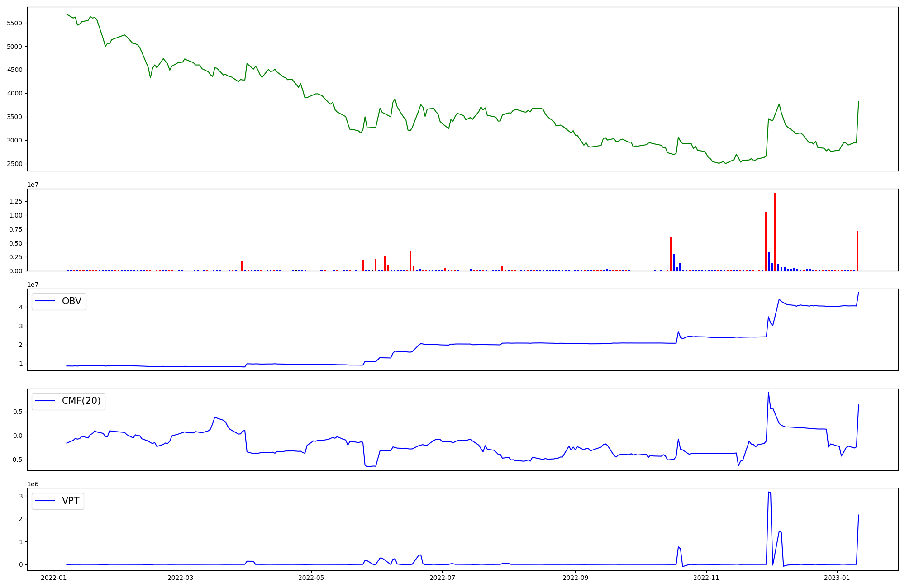The height and width of the screenshot is (588, 905).
Task: Click the 2022-03 x-axis date label
Action: (181, 578)
